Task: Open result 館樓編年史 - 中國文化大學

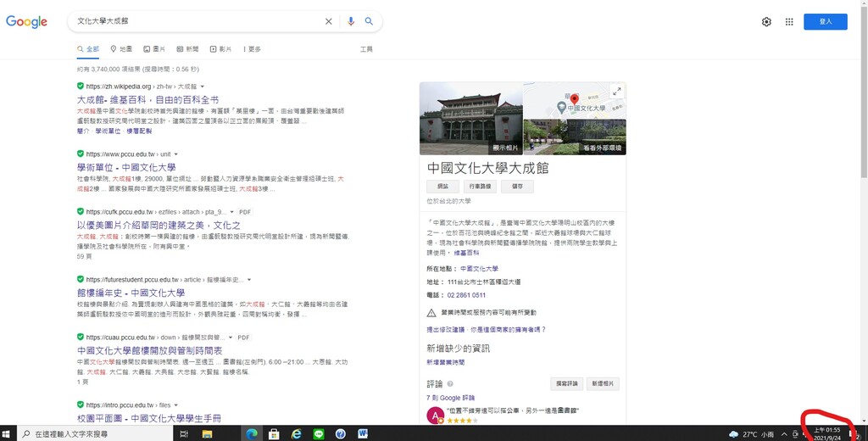Action: coord(131,293)
